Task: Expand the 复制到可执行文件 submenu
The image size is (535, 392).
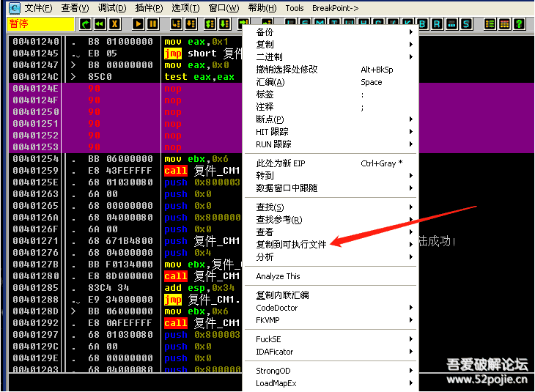Action: pos(291,244)
